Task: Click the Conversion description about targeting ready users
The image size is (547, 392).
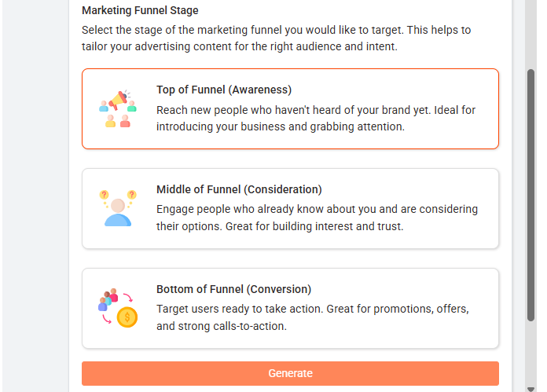Action: click(313, 317)
